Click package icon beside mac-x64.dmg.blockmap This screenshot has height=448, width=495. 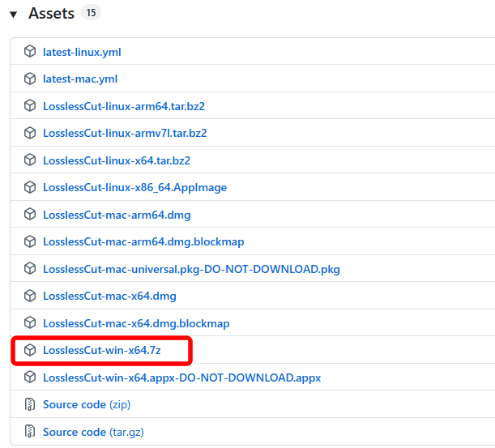coord(30,323)
